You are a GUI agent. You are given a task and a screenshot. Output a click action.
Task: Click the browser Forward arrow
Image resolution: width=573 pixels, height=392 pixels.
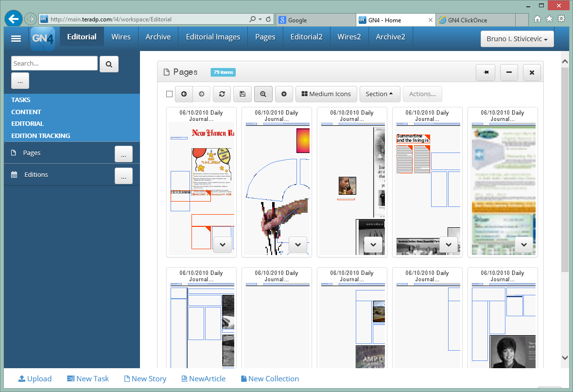31,18
